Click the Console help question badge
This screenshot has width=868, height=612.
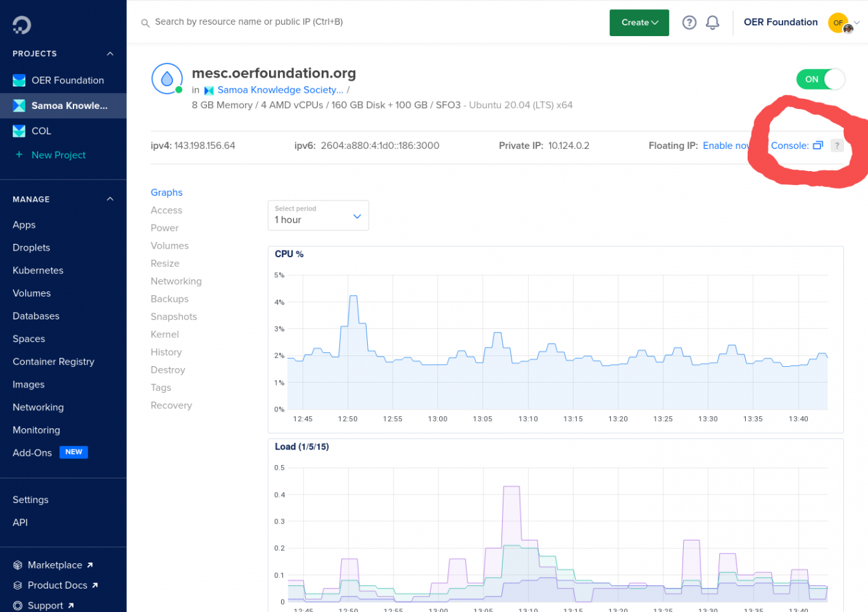pyautogui.click(x=837, y=146)
